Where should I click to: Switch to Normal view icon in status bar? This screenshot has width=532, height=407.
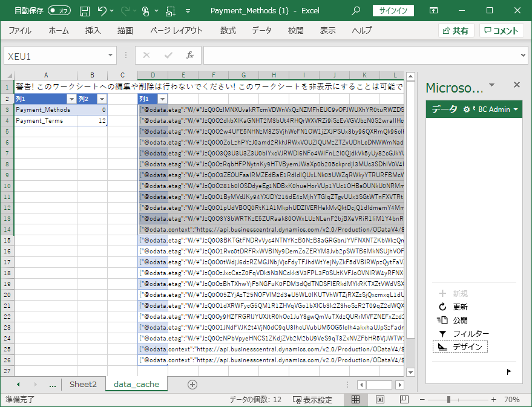pyautogui.click(x=355, y=400)
